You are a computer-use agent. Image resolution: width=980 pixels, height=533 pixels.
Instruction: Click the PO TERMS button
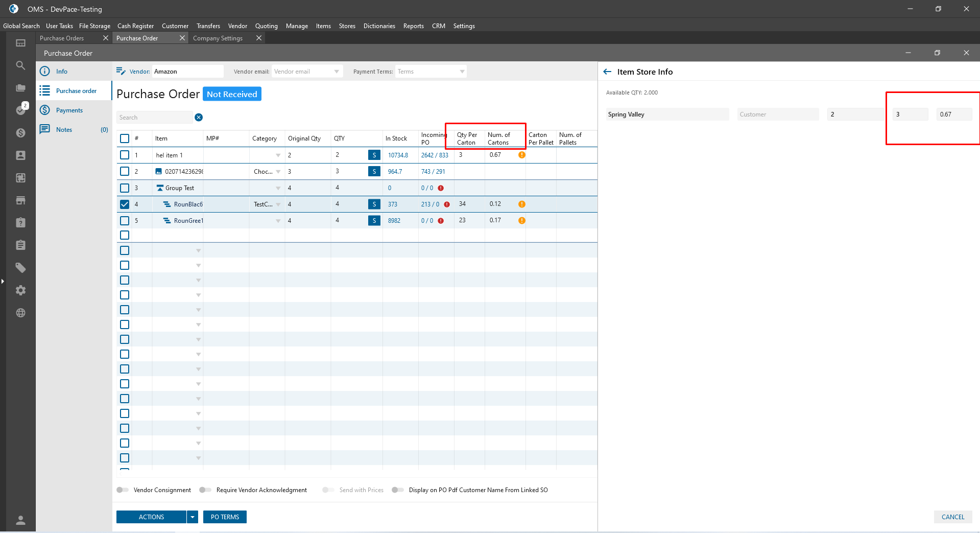pyautogui.click(x=225, y=517)
